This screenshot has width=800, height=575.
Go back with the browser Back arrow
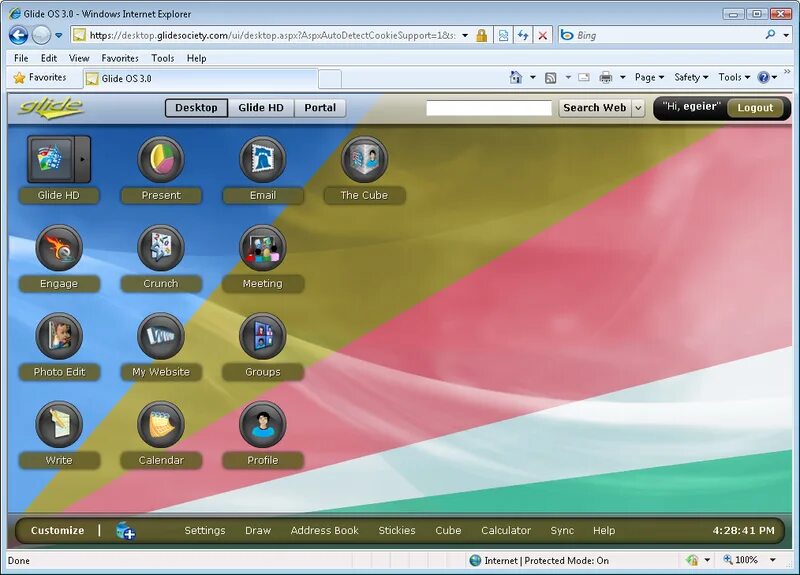coord(18,35)
